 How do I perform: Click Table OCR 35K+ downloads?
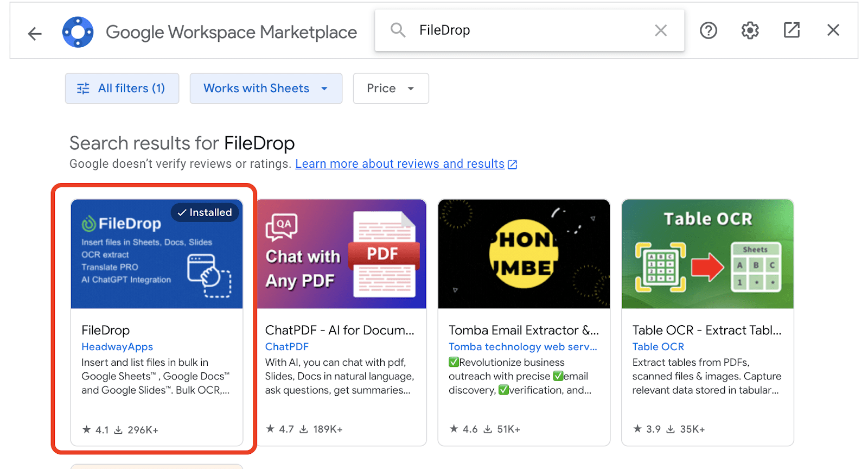tap(685, 429)
